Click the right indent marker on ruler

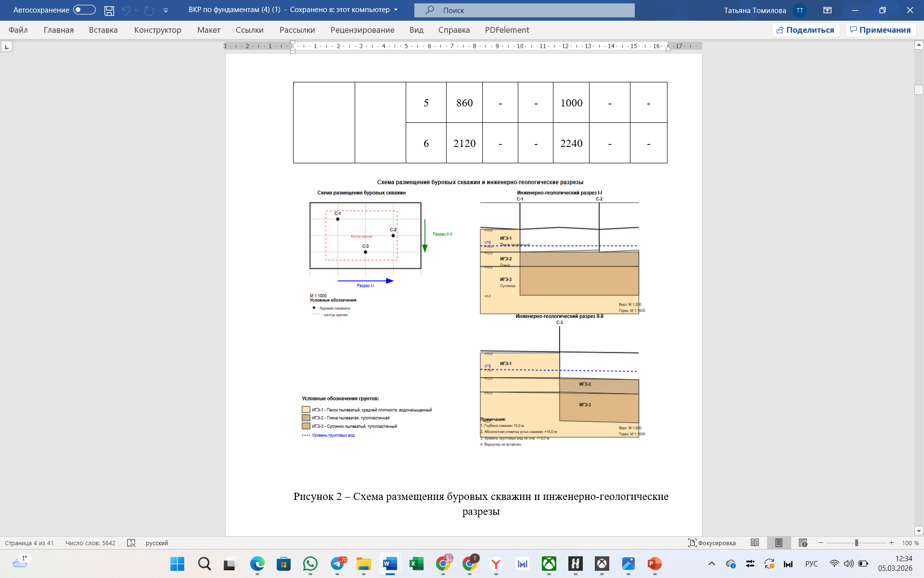668,48
